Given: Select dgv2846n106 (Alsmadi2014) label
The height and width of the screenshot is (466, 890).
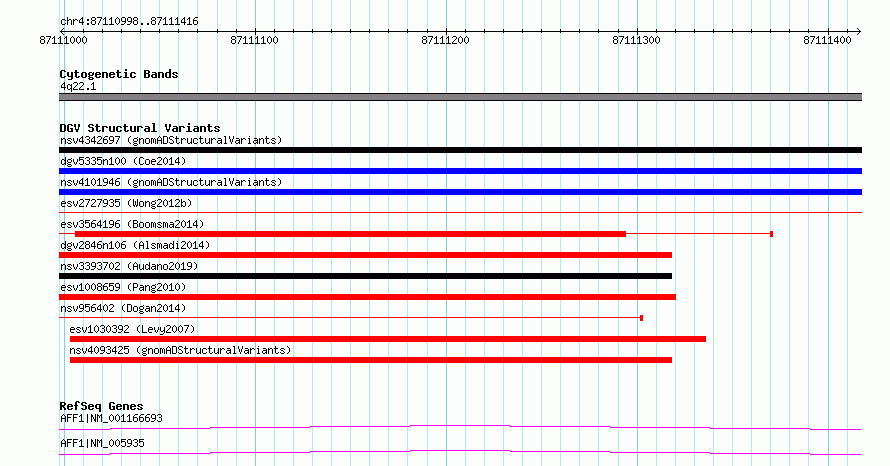Looking at the screenshot, I should point(135,245).
